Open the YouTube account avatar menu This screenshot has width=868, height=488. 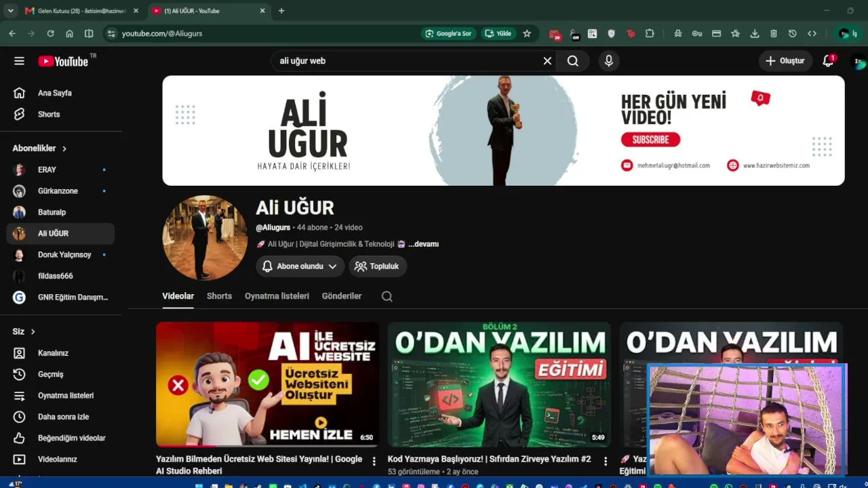click(x=859, y=62)
